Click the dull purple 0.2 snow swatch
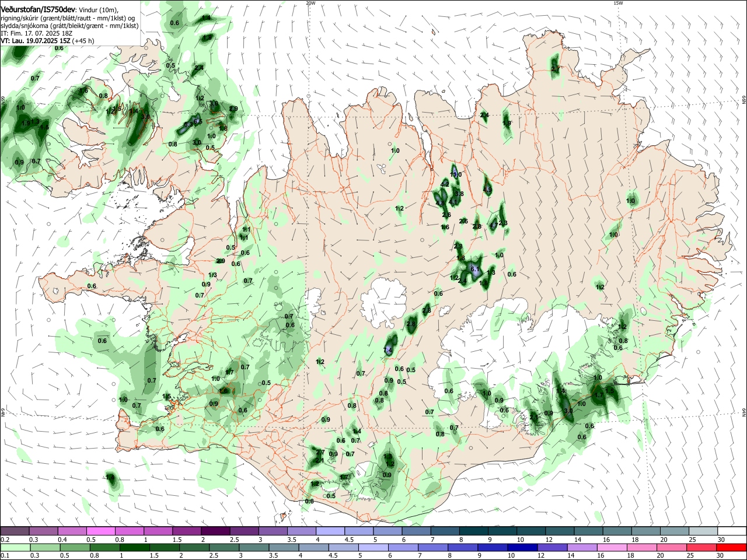The height and width of the screenshot is (560, 747). pos(15,531)
